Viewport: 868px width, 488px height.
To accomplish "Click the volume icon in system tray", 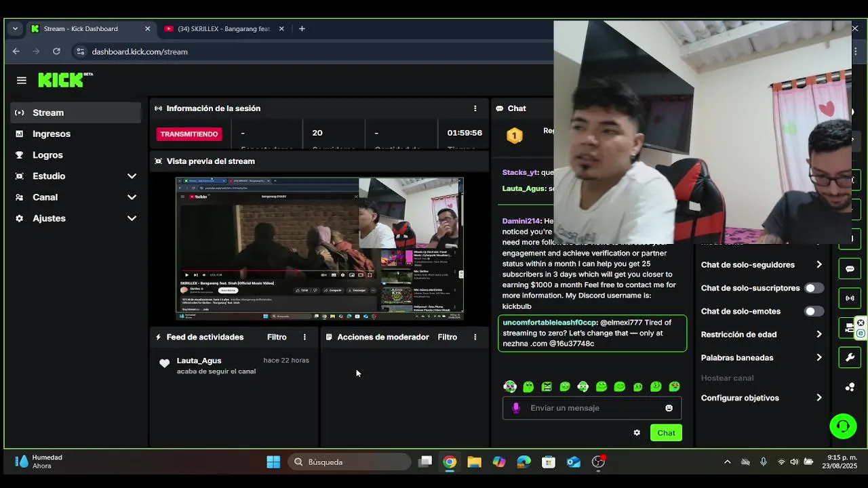I will 794,462.
